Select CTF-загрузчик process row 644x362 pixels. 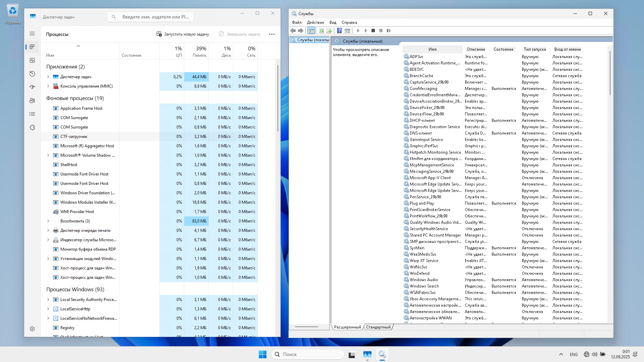149,137
